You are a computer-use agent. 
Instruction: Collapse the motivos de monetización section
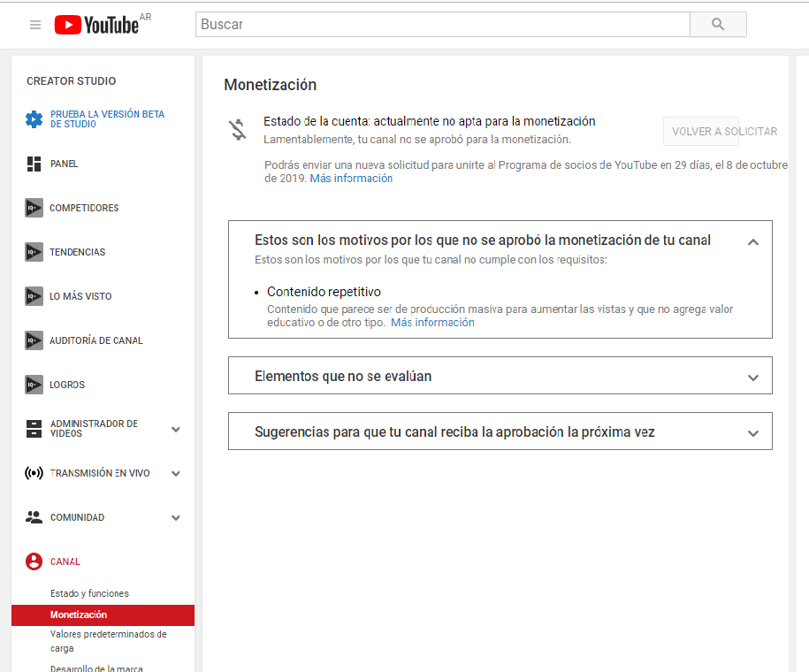click(x=753, y=242)
